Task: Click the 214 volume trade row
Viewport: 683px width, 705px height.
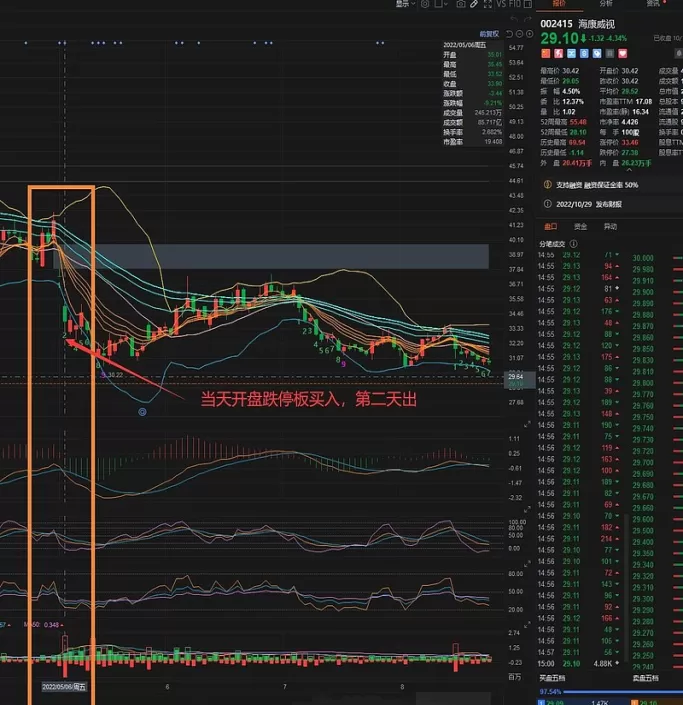Action: click(x=580, y=538)
